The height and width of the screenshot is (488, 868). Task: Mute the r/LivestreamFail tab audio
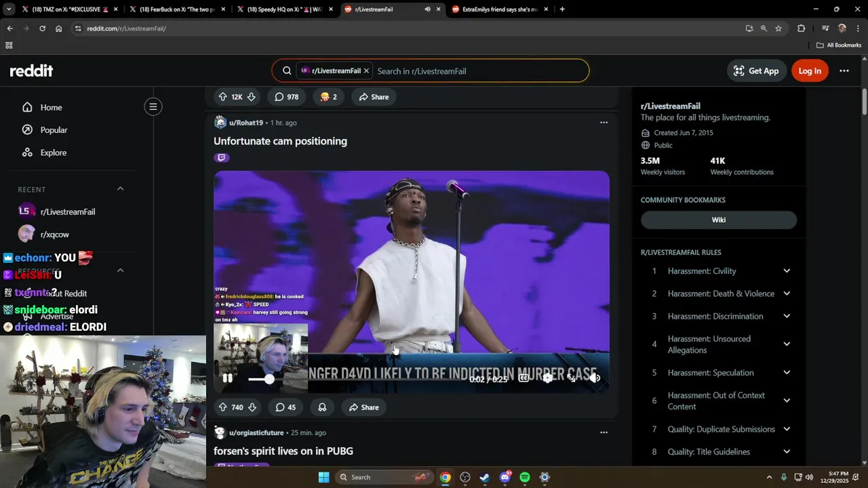point(427,9)
